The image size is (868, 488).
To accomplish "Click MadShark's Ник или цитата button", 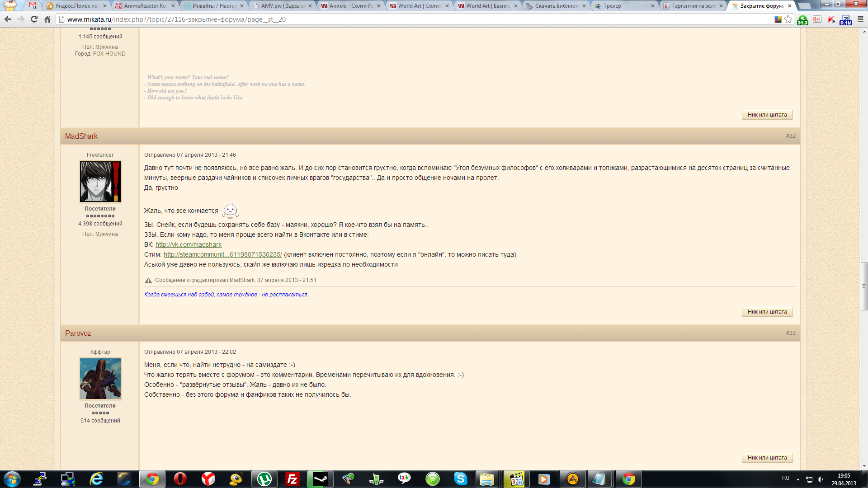I will click(767, 312).
